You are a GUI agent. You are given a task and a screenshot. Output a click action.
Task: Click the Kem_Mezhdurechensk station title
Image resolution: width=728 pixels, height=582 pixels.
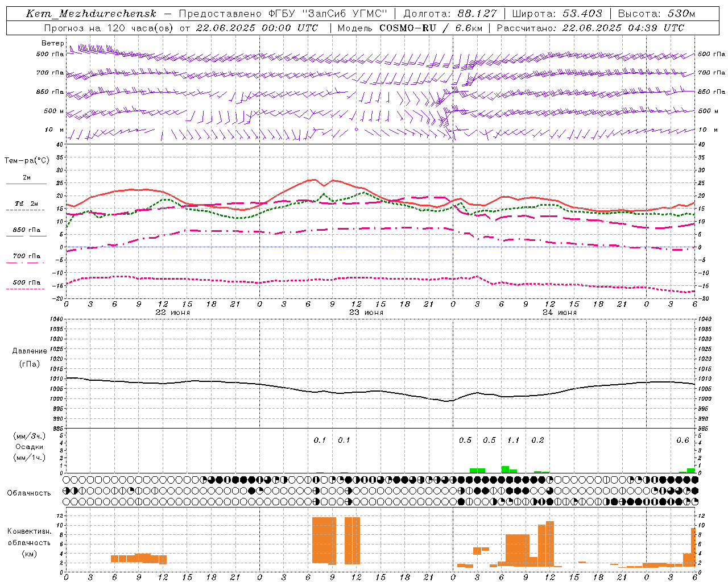91,14
